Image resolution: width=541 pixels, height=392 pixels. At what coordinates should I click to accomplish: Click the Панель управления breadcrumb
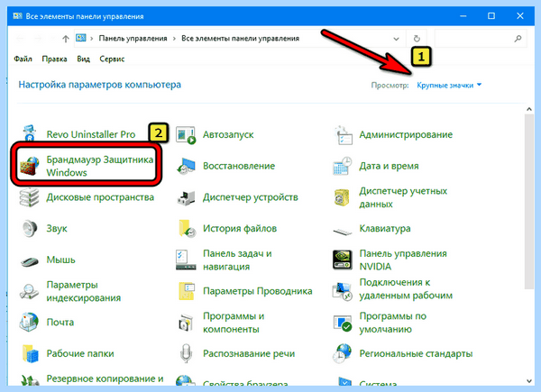click(133, 38)
